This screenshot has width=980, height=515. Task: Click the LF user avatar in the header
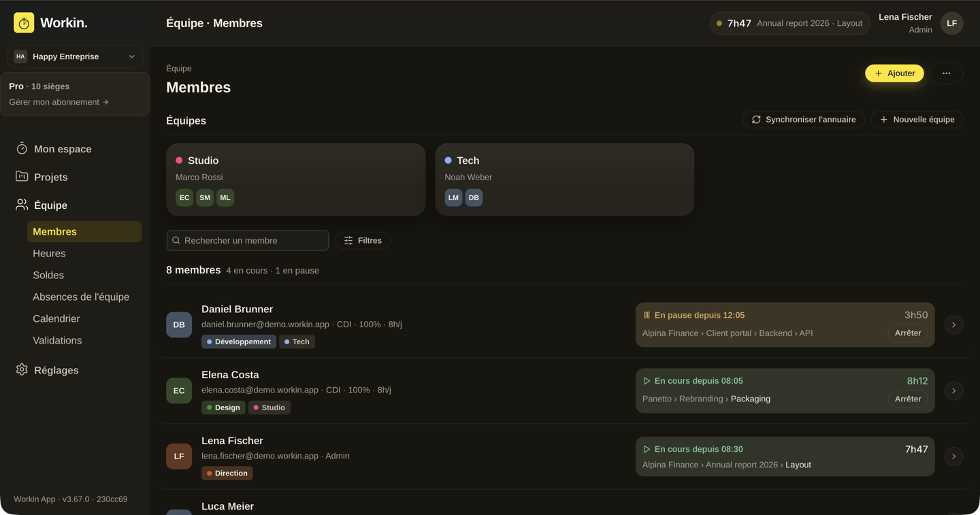point(951,23)
